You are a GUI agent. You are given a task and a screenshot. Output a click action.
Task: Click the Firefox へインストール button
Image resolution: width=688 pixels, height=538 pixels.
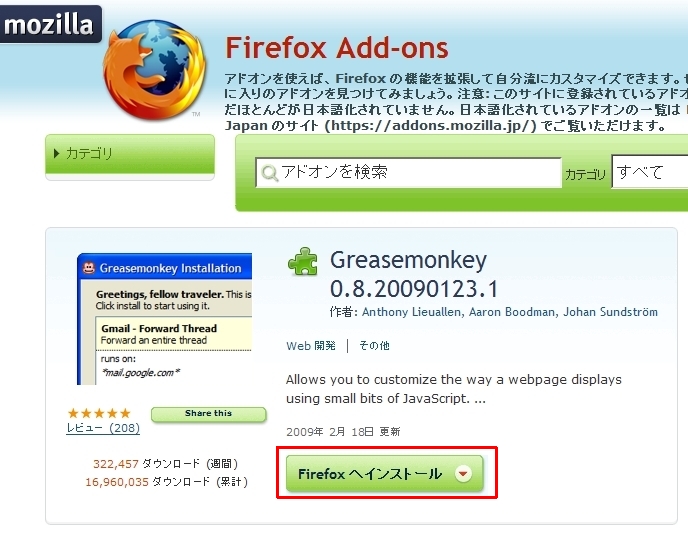click(x=384, y=473)
